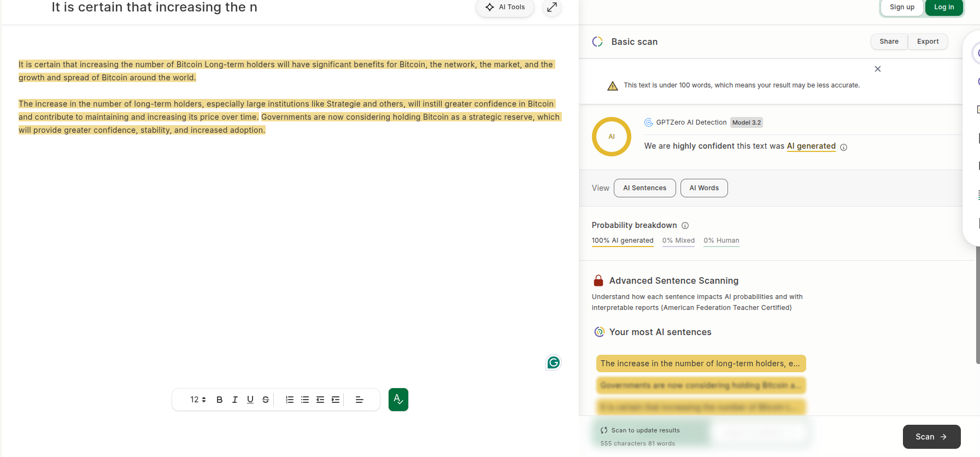Select the 100% AI generated tab
Screen dimensions: 980x457
[623, 241]
